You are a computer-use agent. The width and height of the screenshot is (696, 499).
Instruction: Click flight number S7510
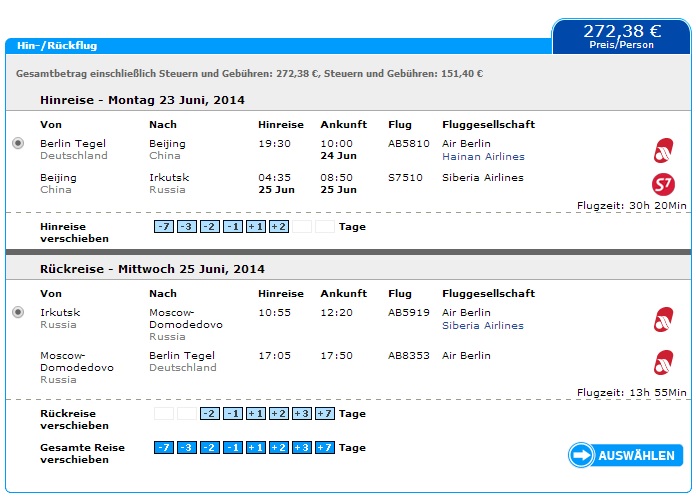point(405,178)
